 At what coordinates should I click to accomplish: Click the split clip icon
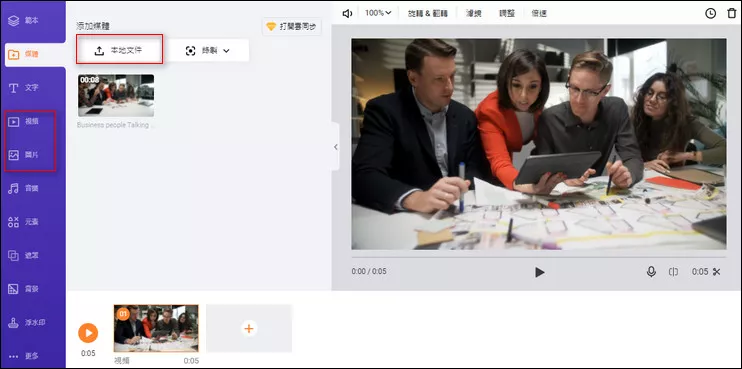(673, 272)
